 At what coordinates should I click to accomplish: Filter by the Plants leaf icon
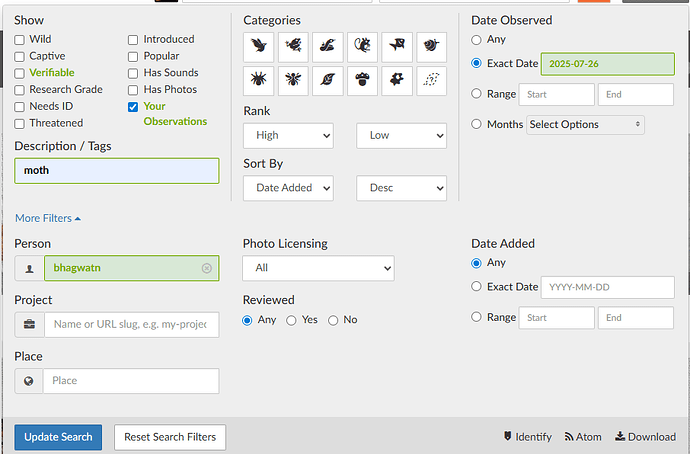tap(328, 81)
